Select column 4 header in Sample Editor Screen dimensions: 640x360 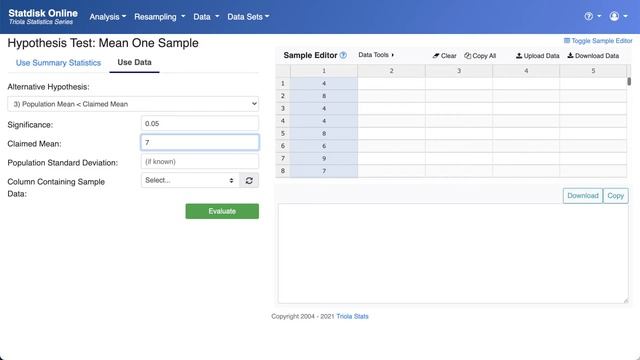click(526, 71)
